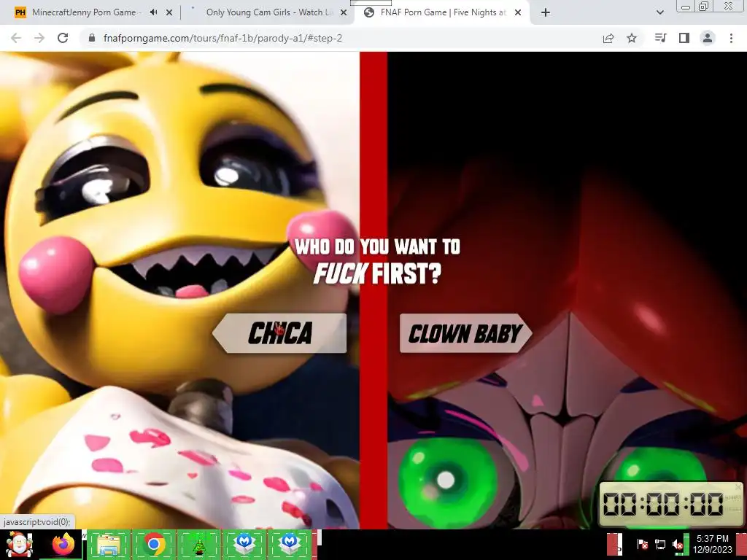747x560 pixels.
Task: Close the FNAF Five Nights tab
Action: coord(519,13)
